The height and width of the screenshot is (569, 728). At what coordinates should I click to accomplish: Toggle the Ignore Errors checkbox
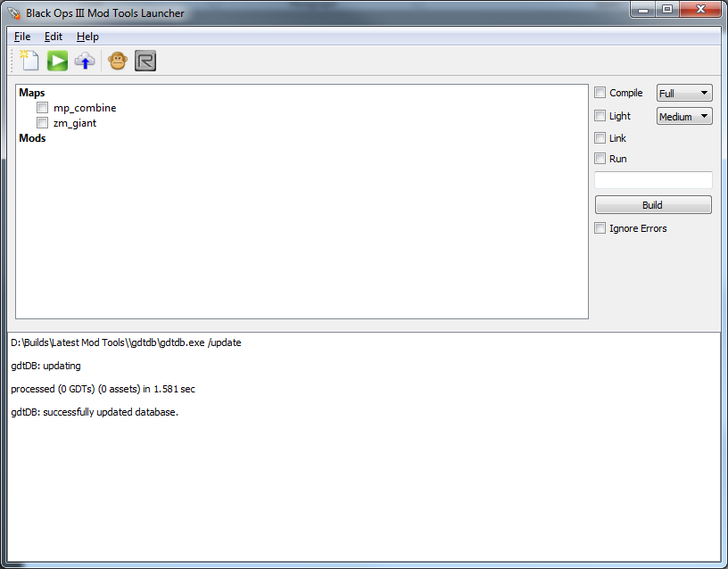point(600,228)
